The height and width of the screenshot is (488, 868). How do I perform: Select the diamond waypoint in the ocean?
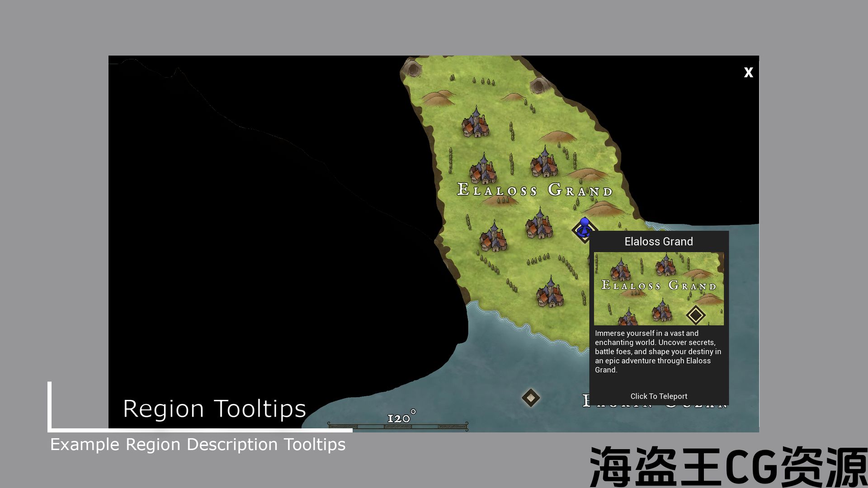point(531,398)
